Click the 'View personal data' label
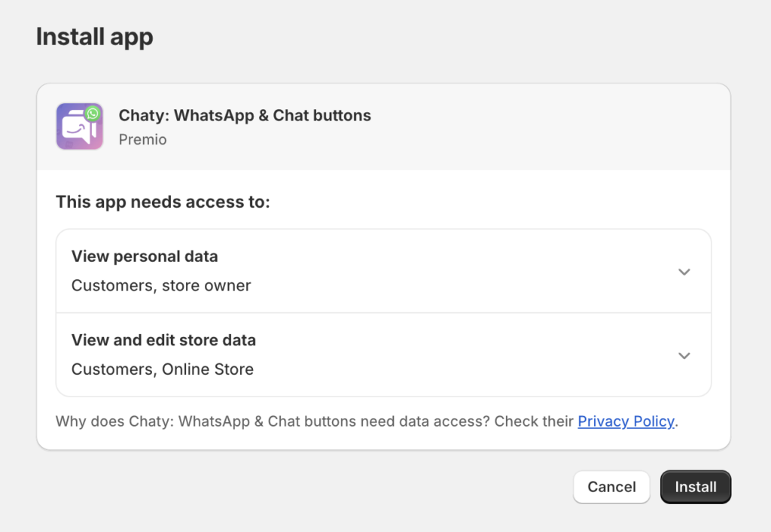 (145, 257)
